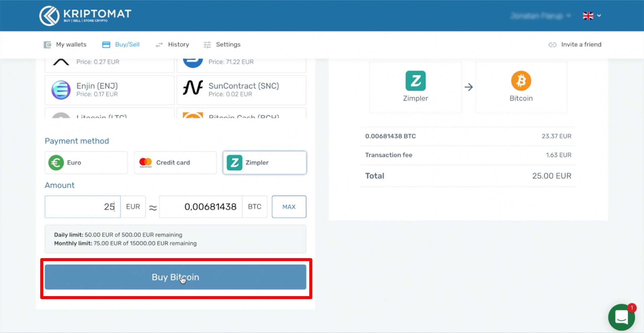Select the Enjin (ENJ) coin card

pos(109,90)
